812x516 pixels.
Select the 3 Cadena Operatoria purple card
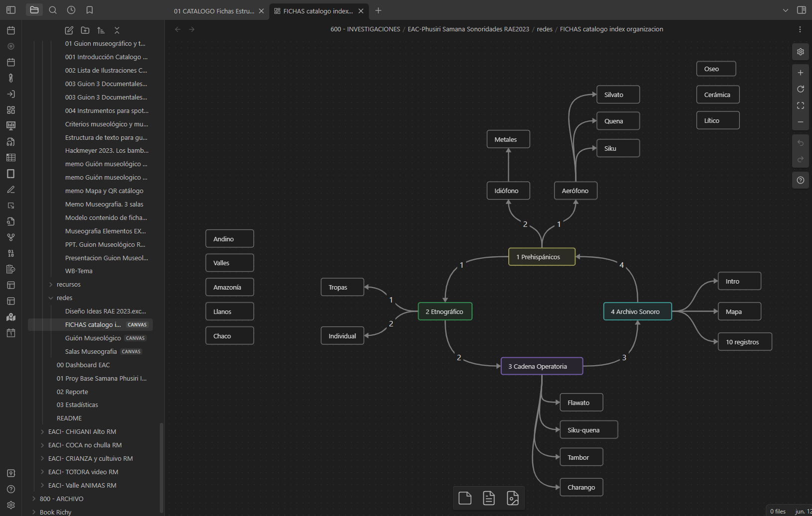click(x=542, y=366)
